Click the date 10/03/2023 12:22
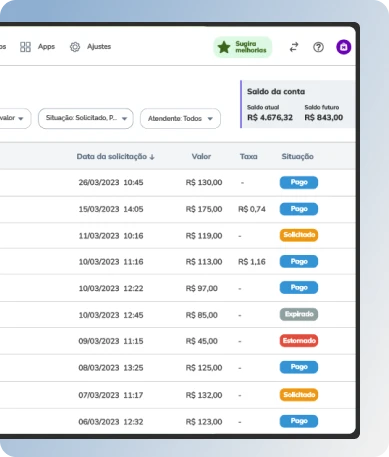The image size is (389, 457). click(x=111, y=288)
